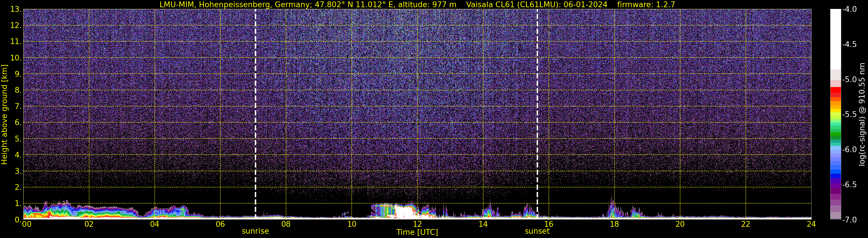This screenshot has height=238, width=868.
Task: Click the height axis tick '2.'
Action: coord(18,188)
